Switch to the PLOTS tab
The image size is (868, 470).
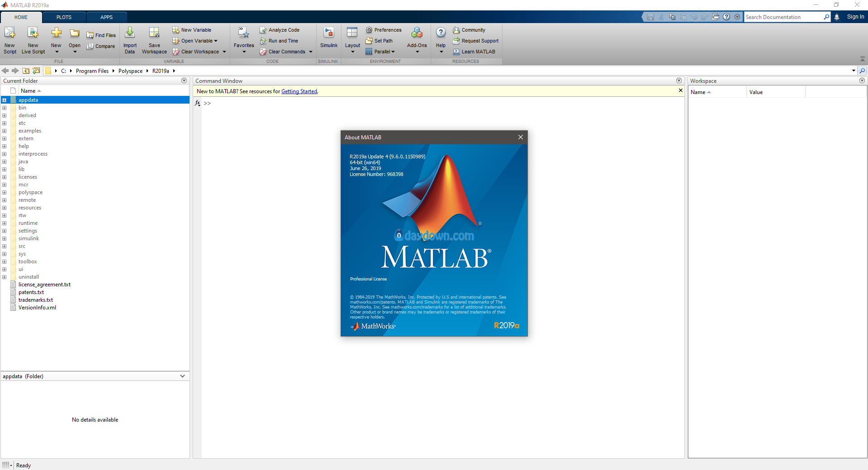[64, 17]
